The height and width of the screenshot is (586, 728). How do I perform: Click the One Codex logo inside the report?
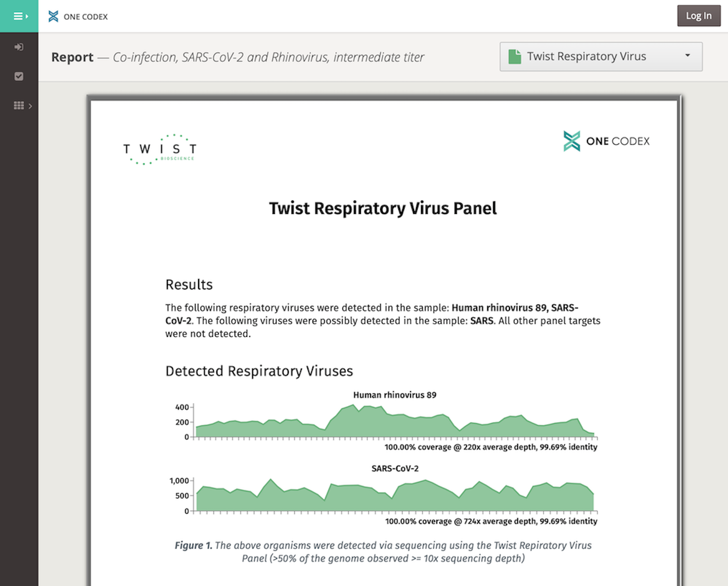(607, 141)
